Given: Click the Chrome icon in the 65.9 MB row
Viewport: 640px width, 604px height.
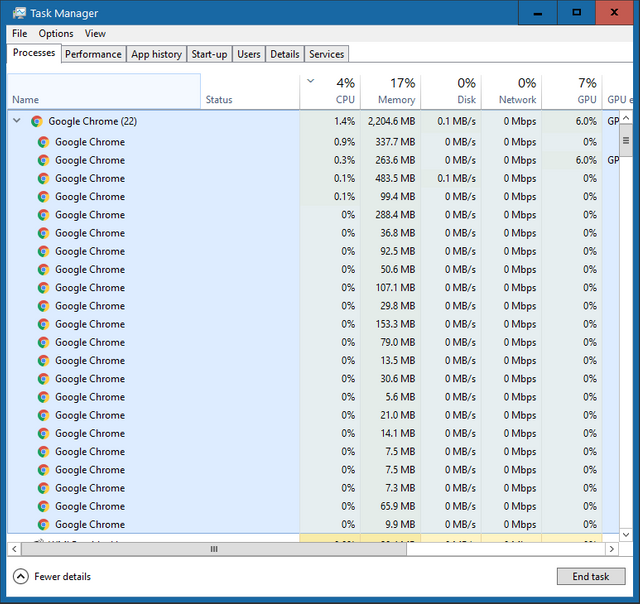Looking at the screenshot, I should point(43,506).
